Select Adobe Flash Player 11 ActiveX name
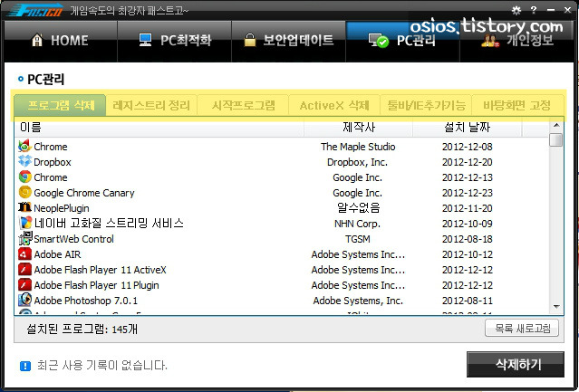 [x=100, y=270]
